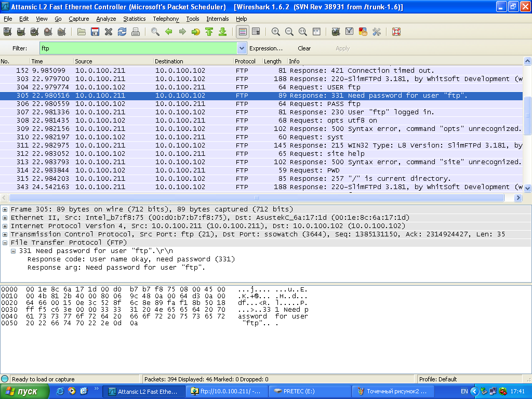Clear the display filter

coord(304,48)
